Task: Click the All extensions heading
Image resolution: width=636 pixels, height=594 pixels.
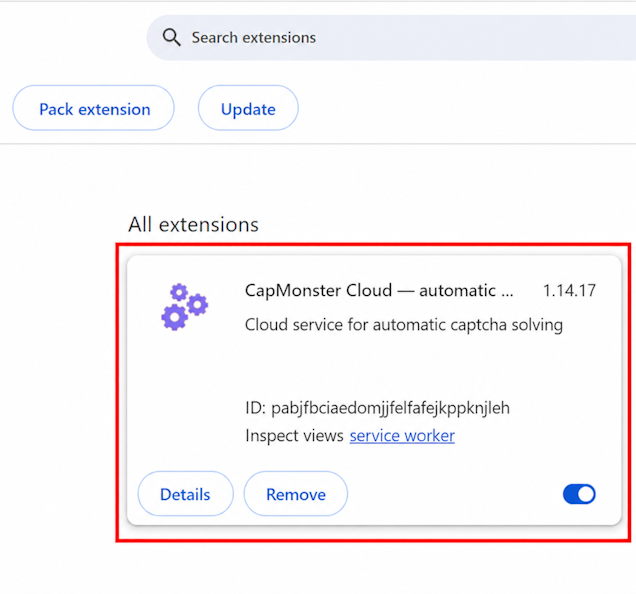Action: click(193, 224)
